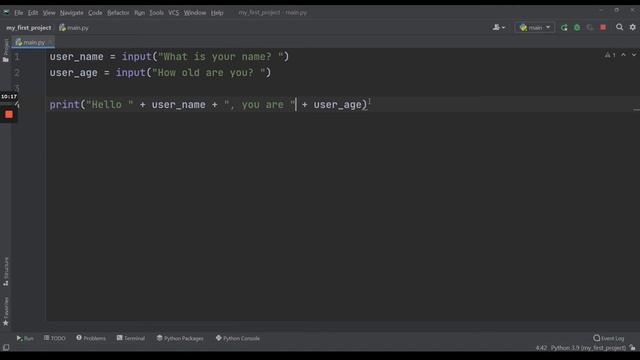Click line number 1 in the gutter

(17, 57)
